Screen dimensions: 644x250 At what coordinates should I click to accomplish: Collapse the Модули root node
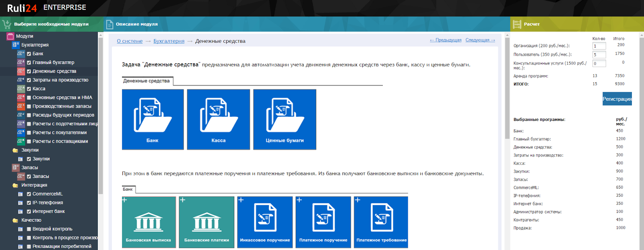25,36
